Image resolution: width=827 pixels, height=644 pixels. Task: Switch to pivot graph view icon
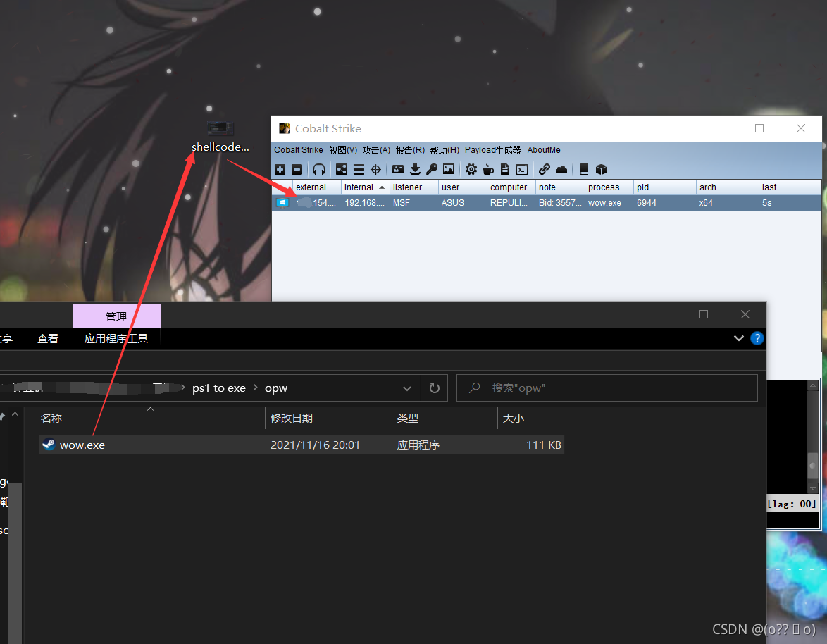342,169
